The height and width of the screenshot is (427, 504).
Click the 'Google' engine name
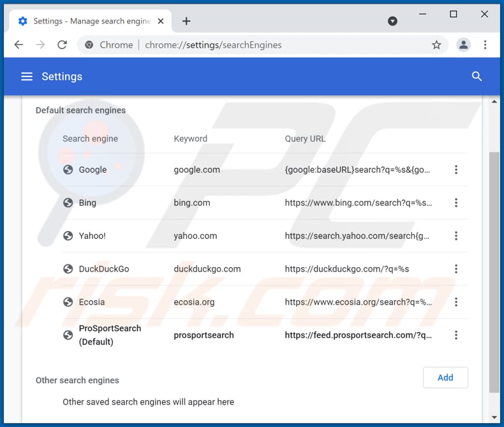click(93, 170)
